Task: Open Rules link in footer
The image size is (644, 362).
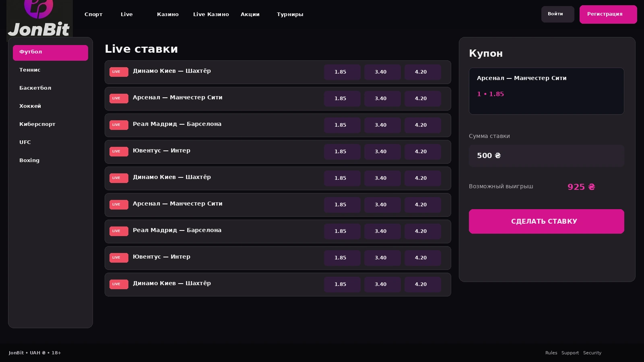Action: click(x=551, y=353)
